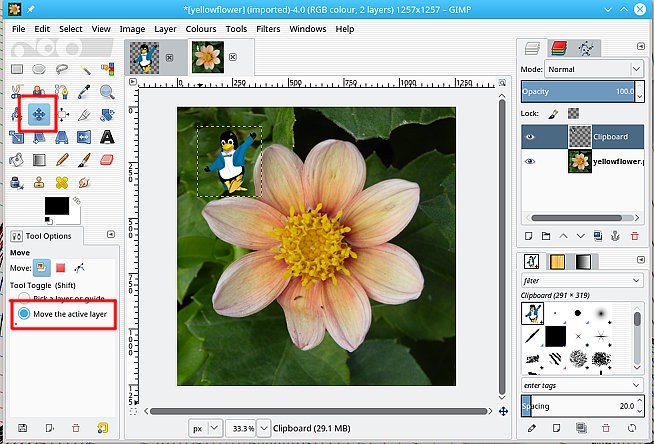The image size is (654, 444).
Task: Hide the Clipboard layer via eye icon
Action: click(x=530, y=137)
